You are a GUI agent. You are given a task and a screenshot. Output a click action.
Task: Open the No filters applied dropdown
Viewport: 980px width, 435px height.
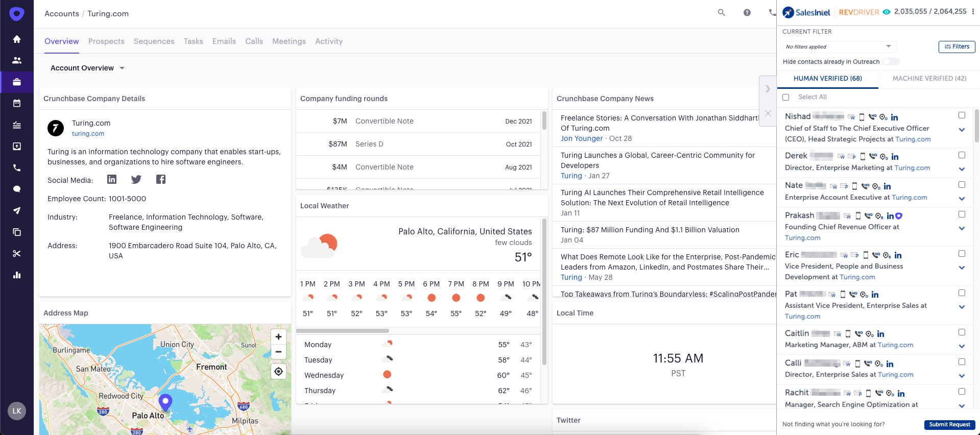839,46
